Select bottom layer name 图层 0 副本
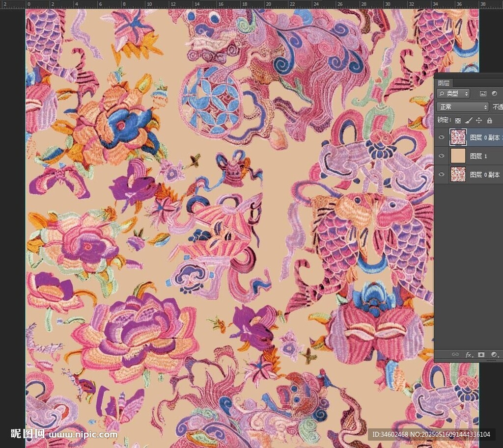 (x=485, y=175)
